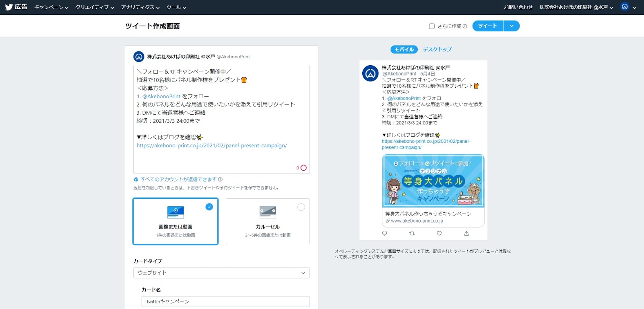The image size is (644, 309).
Task: Enable the さらに作成 checkbox
Action: click(432, 26)
